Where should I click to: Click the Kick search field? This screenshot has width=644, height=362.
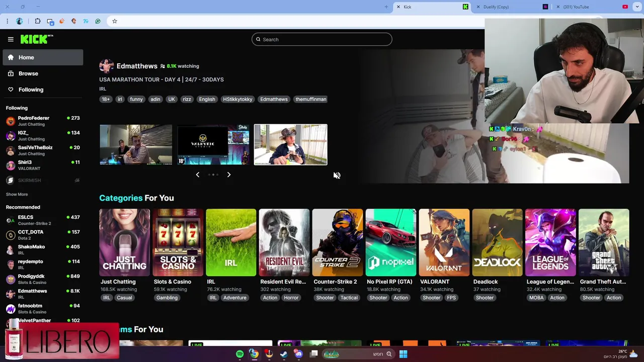point(322,39)
